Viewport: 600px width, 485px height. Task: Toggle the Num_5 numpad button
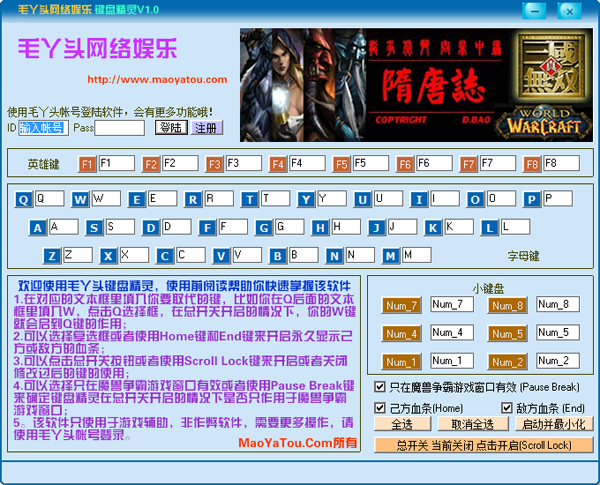pyautogui.click(x=507, y=333)
